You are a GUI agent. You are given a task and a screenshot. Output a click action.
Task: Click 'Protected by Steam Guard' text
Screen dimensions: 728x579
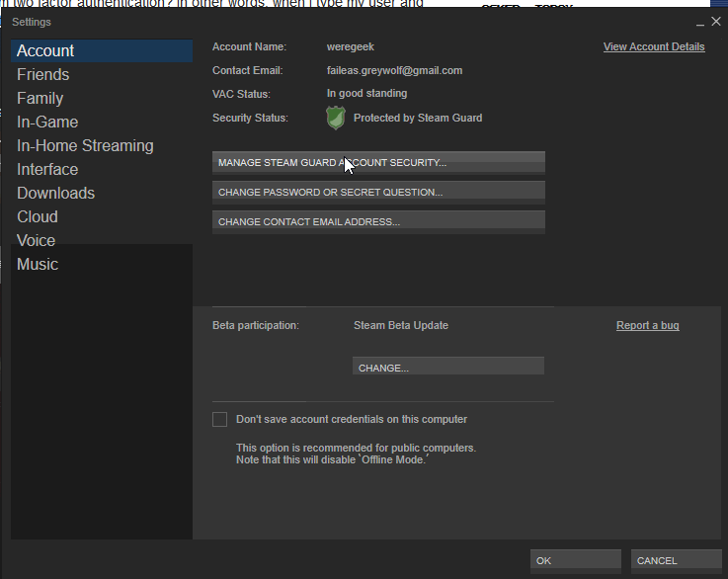click(418, 118)
